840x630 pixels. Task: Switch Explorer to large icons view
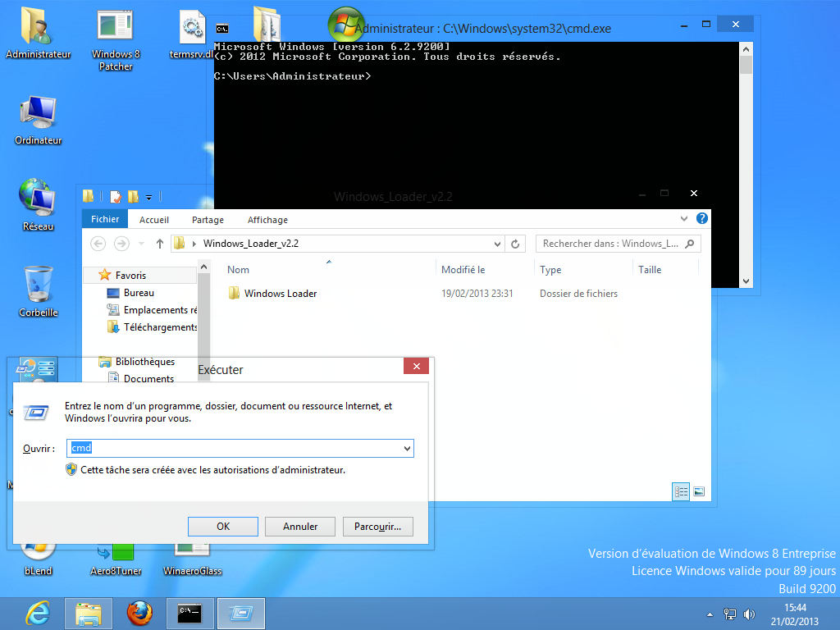pos(699,491)
